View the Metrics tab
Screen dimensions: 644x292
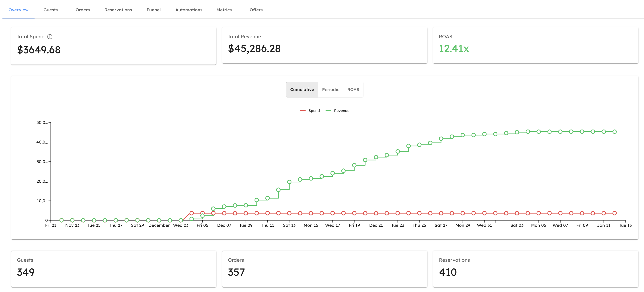tap(224, 10)
